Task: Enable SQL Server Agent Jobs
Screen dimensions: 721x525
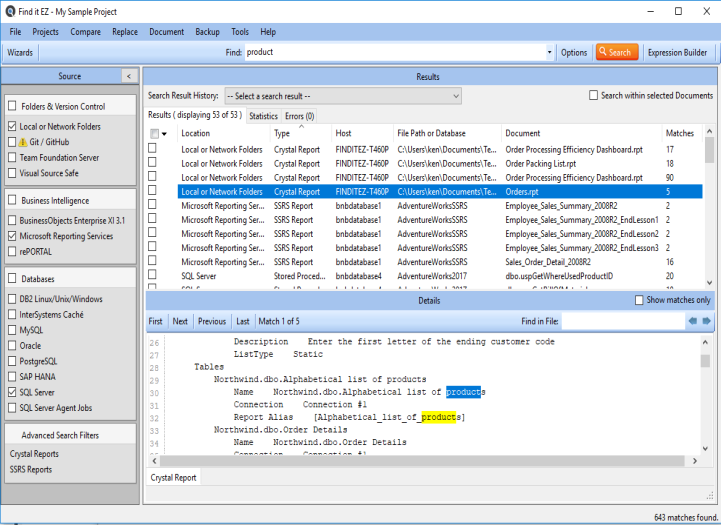Action: (12, 408)
